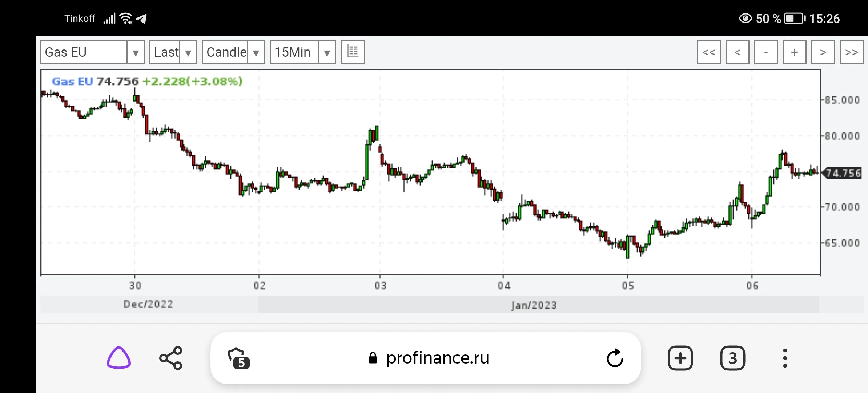Jump to chart start with << button
Viewport: 868px width, 393px height.
pos(709,52)
